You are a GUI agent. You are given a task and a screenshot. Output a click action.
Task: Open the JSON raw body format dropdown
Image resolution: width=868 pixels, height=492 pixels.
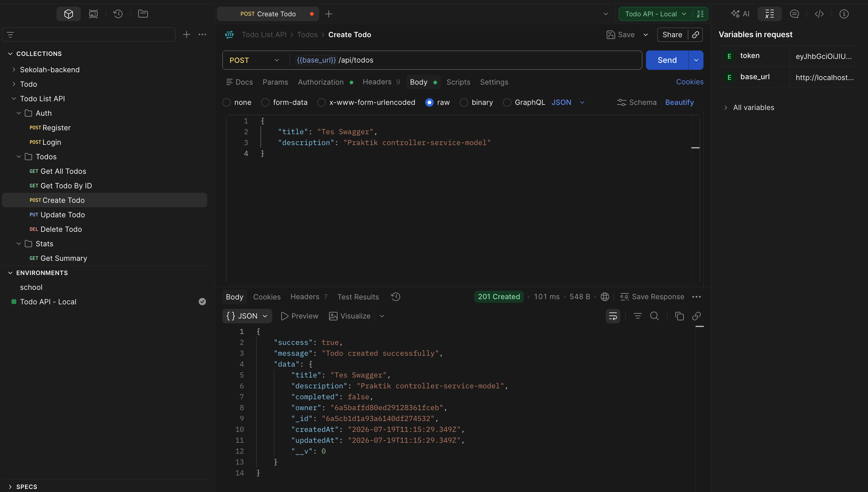(568, 102)
